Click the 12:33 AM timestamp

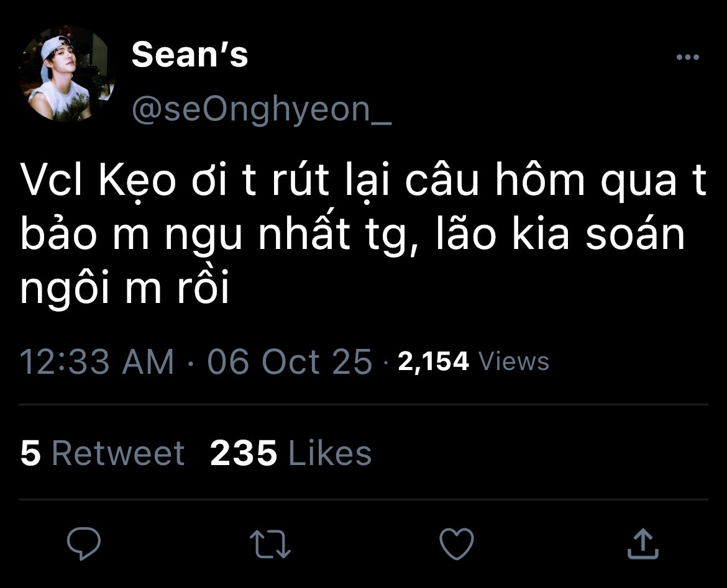pos(97,361)
